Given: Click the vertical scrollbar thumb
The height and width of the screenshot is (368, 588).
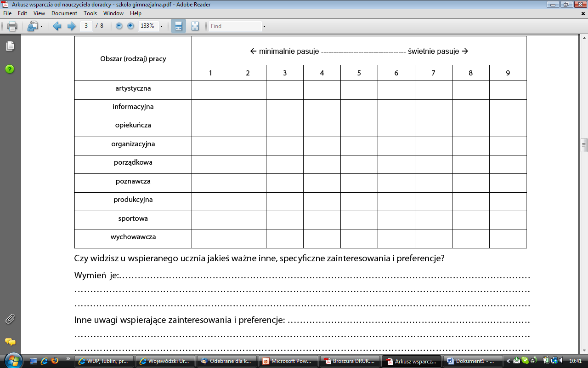Looking at the screenshot, I should (x=584, y=145).
